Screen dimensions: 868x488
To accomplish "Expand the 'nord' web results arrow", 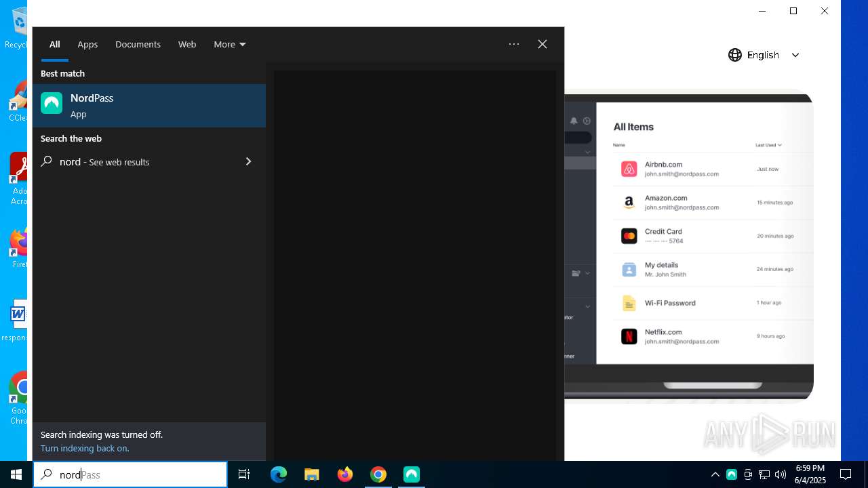I will [248, 161].
